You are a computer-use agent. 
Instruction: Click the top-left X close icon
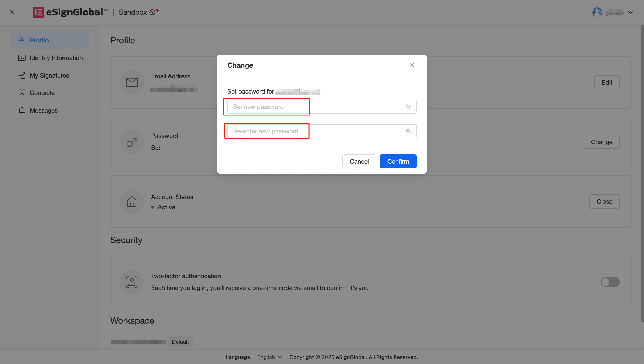[12, 12]
